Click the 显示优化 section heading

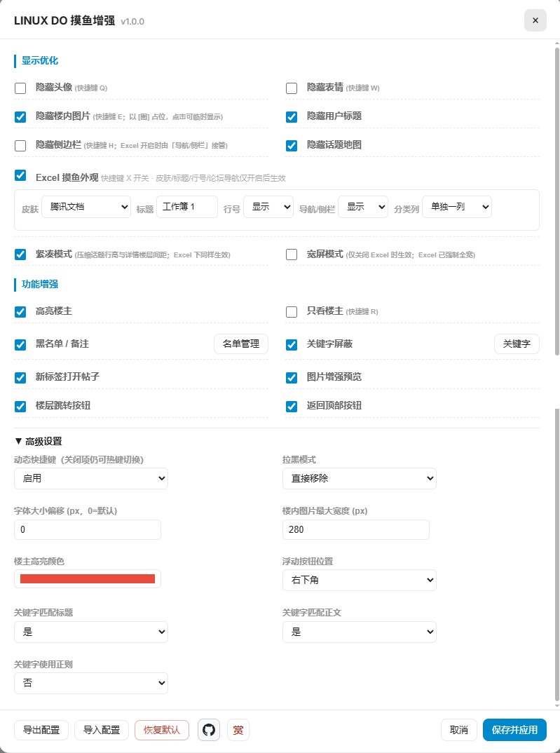39,60
